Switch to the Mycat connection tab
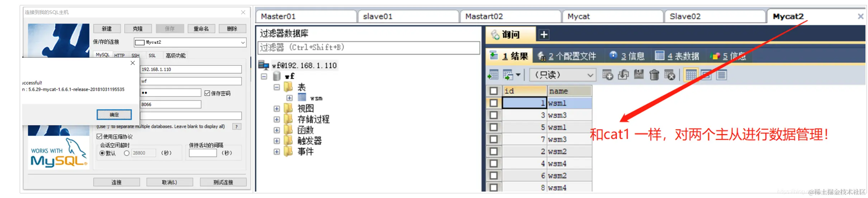 pyautogui.click(x=613, y=16)
